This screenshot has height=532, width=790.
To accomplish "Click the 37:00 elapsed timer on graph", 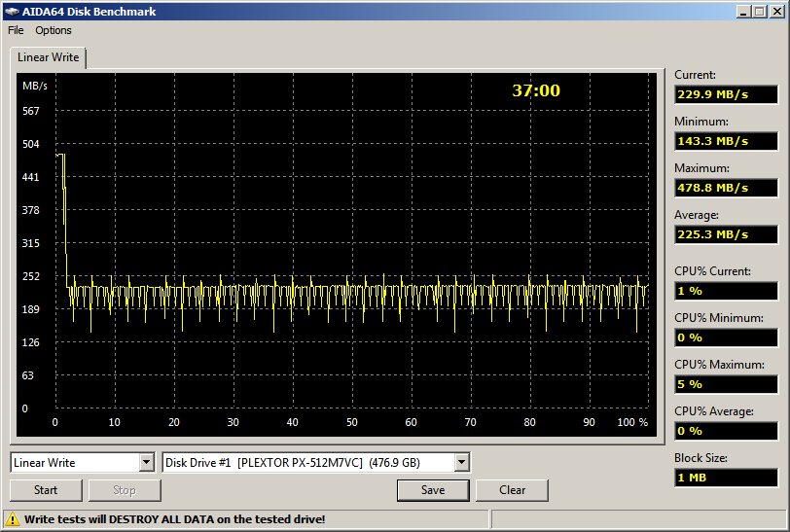I will pyautogui.click(x=536, y=90).
